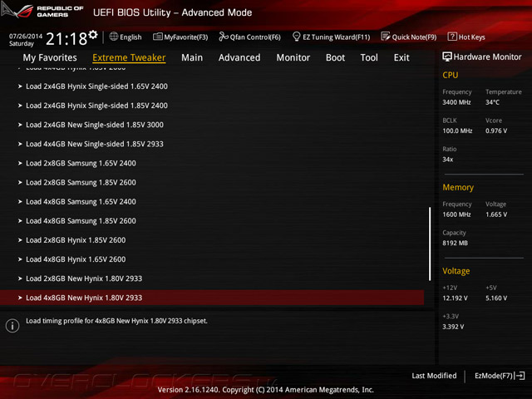This screenshot has height=399, width=532.
Task: Click CPU ratio value 34x
Action: (447, 160)
